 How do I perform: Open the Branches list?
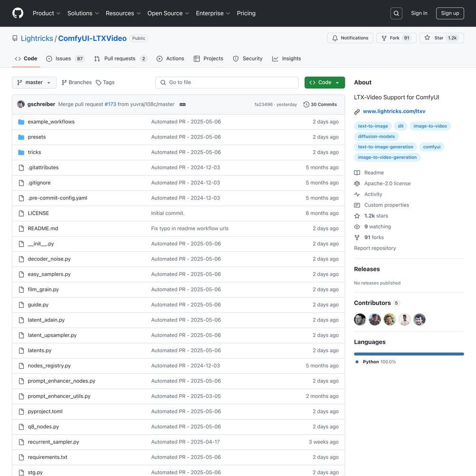(77, 82)
